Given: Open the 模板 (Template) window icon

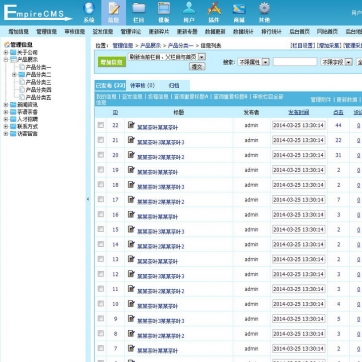Looking at the screenshot, I should coord(164,12).
